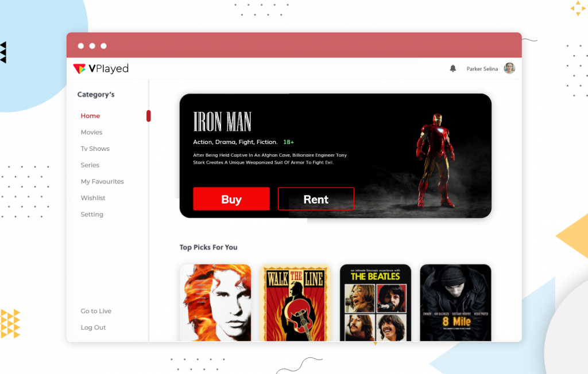Open the notification bell
The height and width of the screenshot is (374, 588).
453,68
